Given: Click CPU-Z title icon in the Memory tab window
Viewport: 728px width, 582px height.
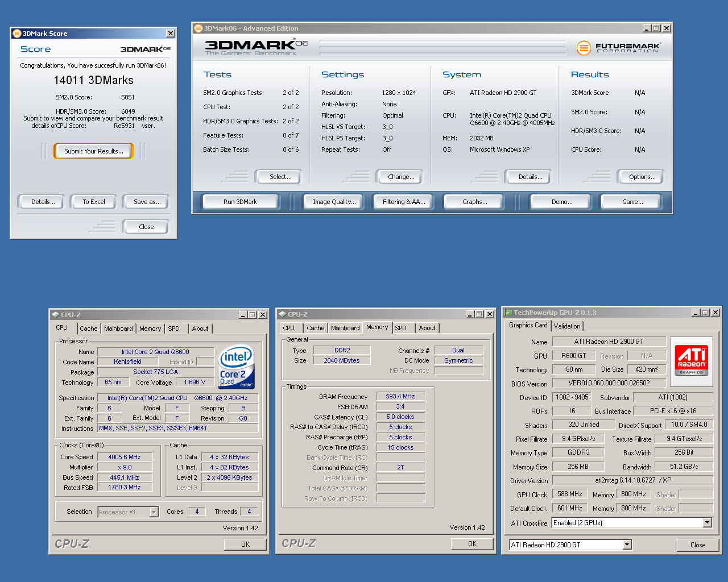Looking at the screenshot, I should (x=282, y=314).
